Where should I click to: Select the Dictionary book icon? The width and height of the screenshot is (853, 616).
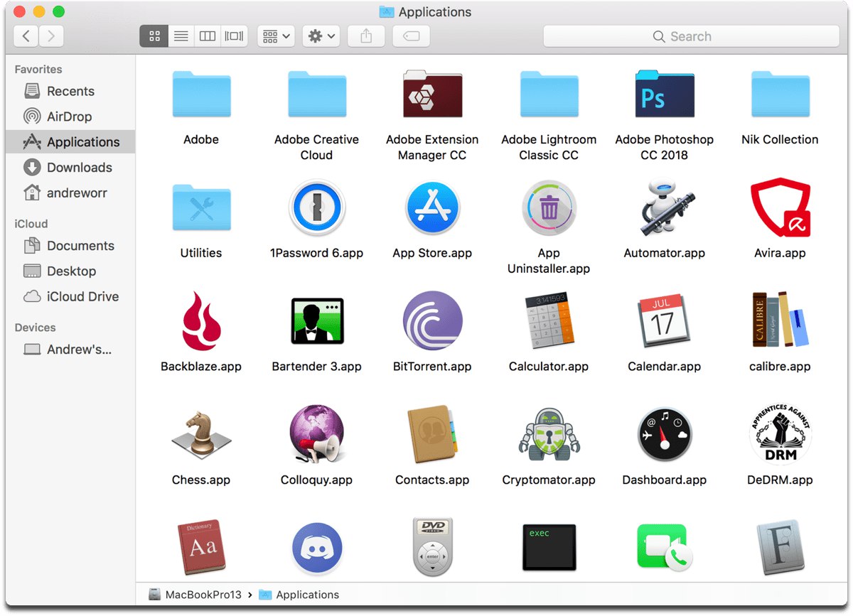tap(201, 547)
